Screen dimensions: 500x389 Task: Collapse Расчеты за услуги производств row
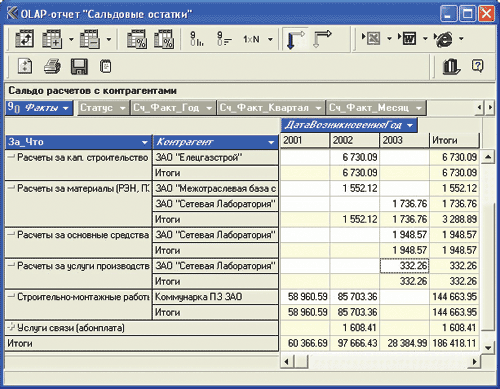pyautogui.click(x=11, y=266)
